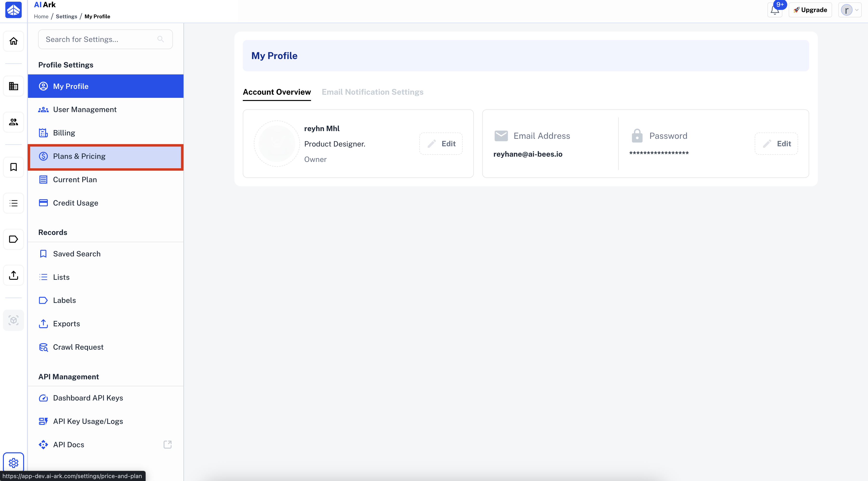Open Billing settings
Image resolution: width=868 pixels, height=481 pixels.
pos(105,133)
